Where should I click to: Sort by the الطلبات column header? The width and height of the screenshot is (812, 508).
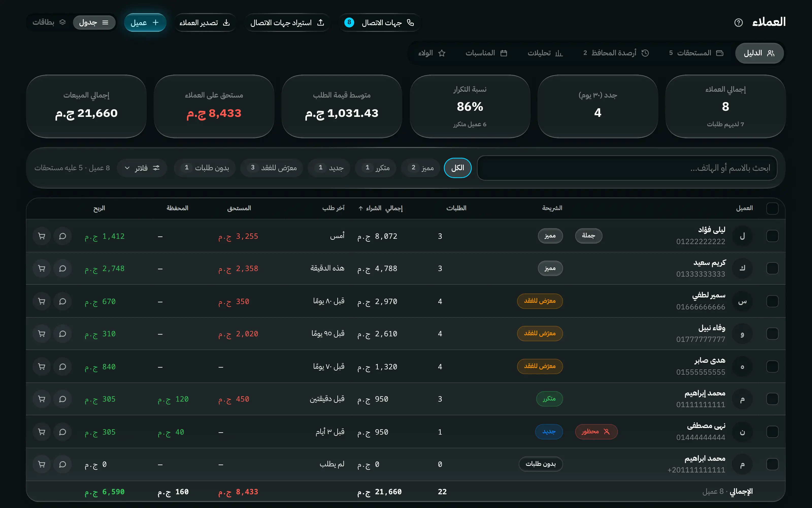tap(456, 208)
